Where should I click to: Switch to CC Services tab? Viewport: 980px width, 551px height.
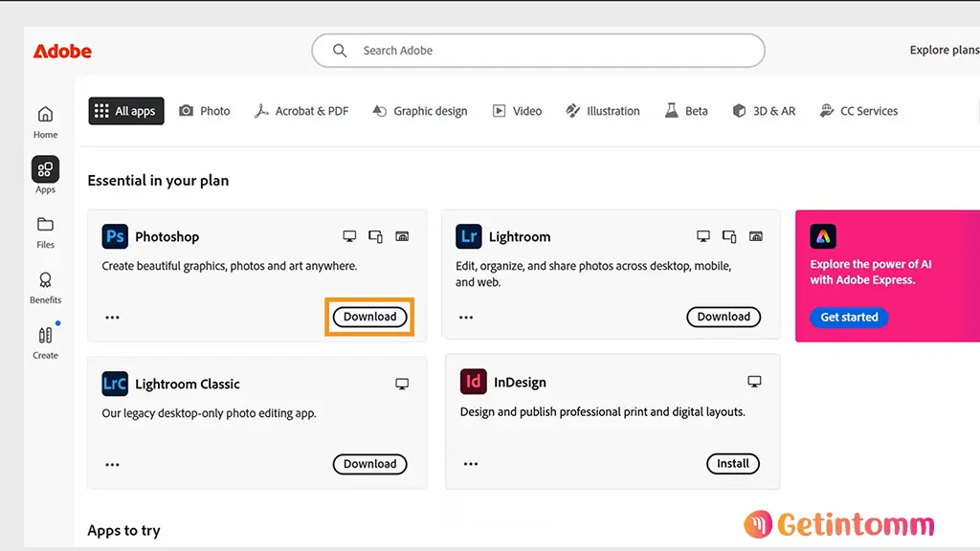[858, 111]
